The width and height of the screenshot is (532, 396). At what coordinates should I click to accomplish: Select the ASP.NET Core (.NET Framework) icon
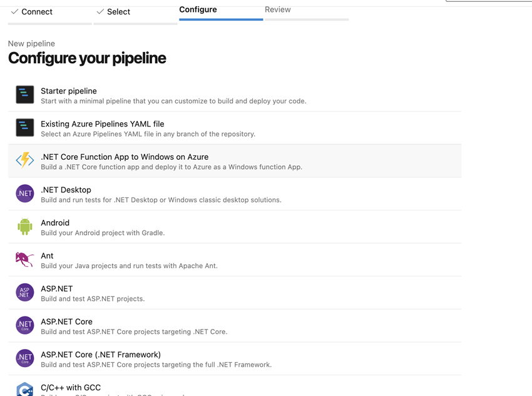(24, 358)
